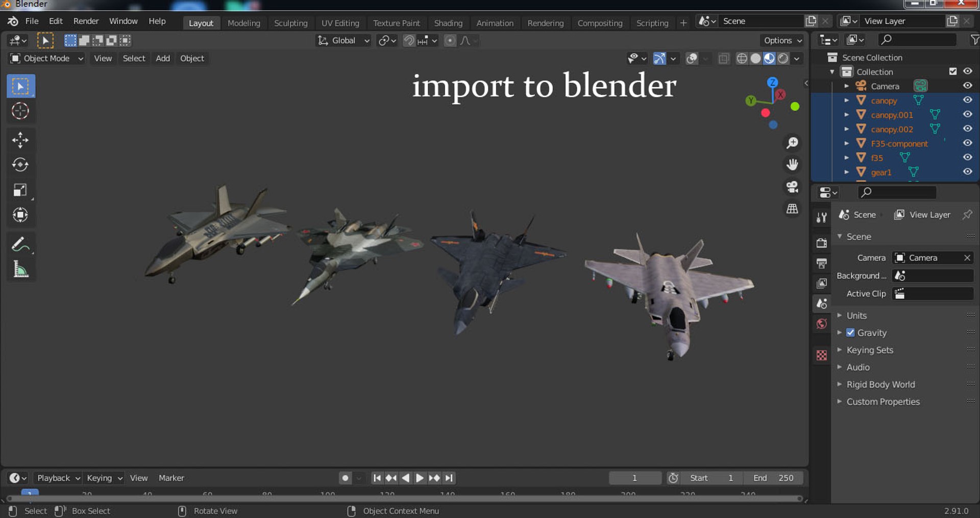Hide the Camera object via eye icon

point(967,86)
